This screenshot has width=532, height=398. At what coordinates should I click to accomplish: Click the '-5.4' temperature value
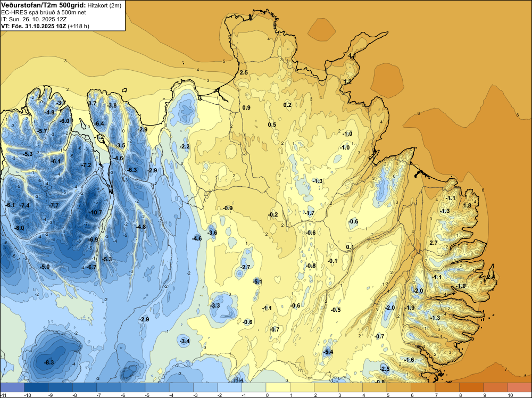(328, 352)
